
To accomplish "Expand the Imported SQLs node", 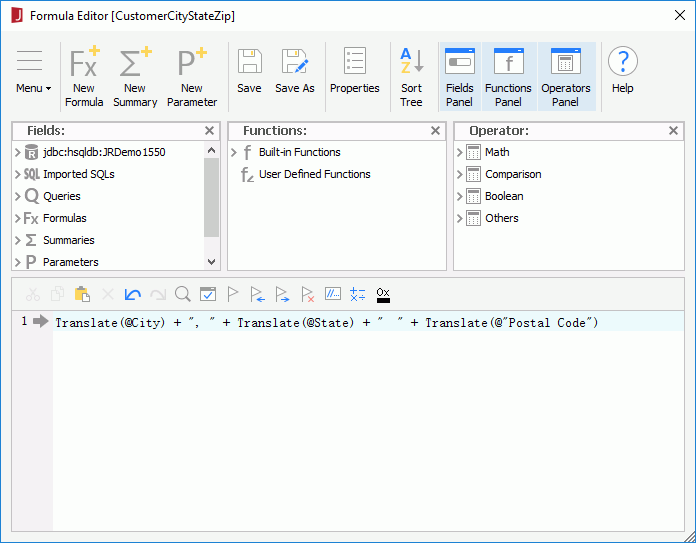I will [18, 174].
